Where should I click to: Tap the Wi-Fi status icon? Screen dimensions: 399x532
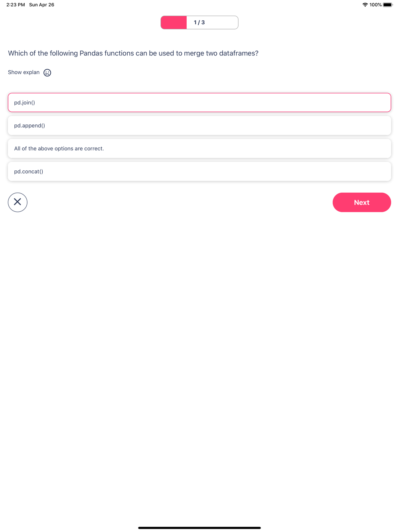pos(365,5)
